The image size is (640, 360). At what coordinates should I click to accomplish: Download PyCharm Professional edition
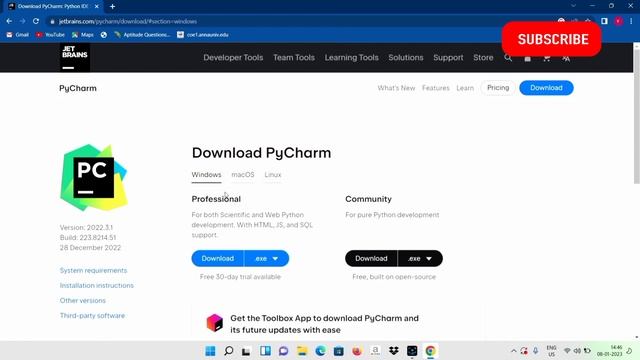pos(218,258)
